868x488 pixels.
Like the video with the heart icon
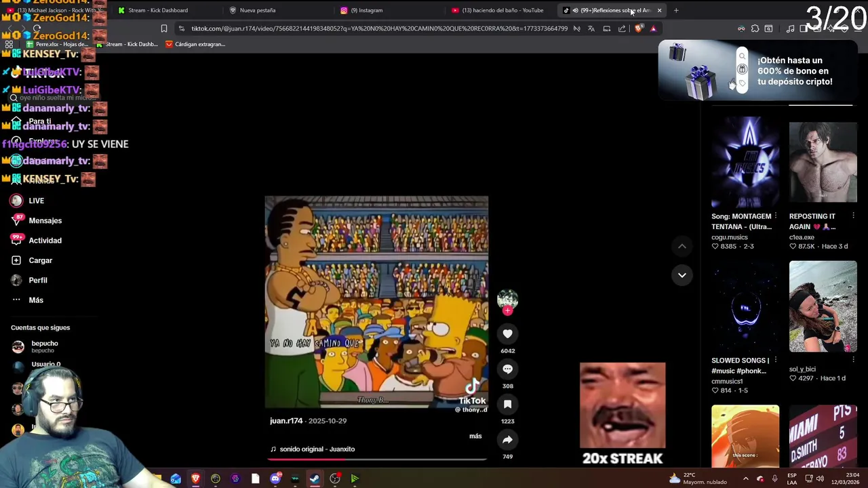(x=507, y=333)
